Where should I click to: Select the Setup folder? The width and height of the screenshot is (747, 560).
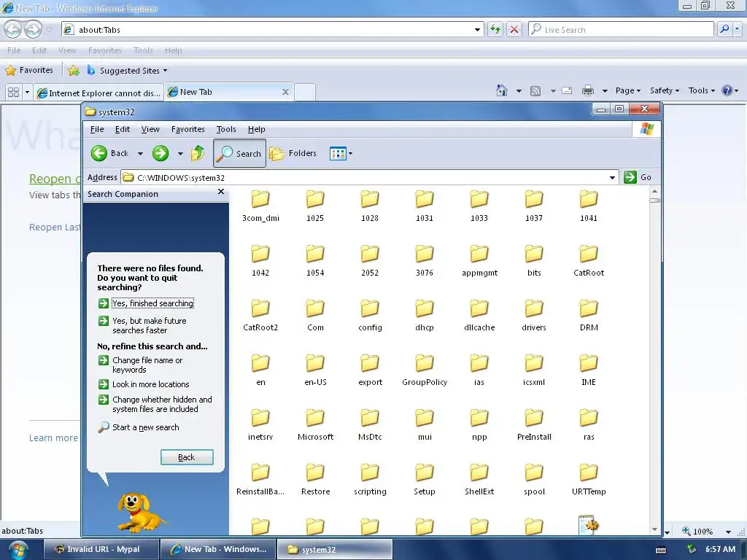coord(425,479)
